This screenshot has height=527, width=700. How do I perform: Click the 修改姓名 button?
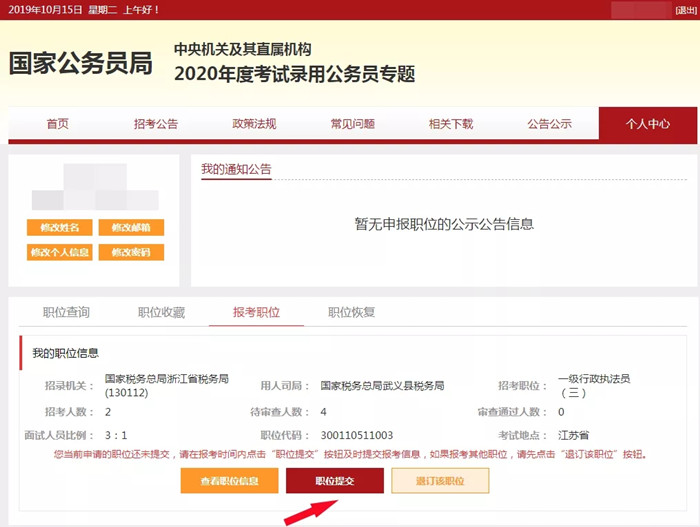[x=59, y=227]
